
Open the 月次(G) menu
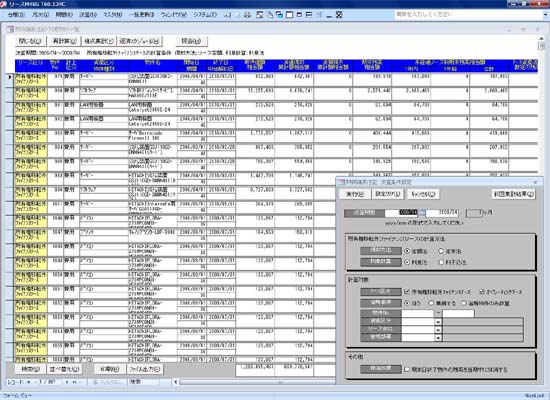[40, 15]
